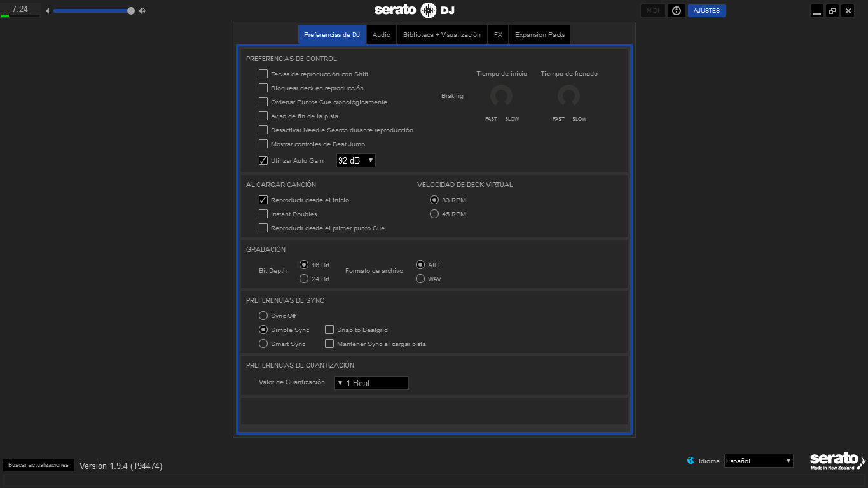Screen dimensions: 868x488
Task: Enable Instant Doubles checkbox
Action: 263,214
